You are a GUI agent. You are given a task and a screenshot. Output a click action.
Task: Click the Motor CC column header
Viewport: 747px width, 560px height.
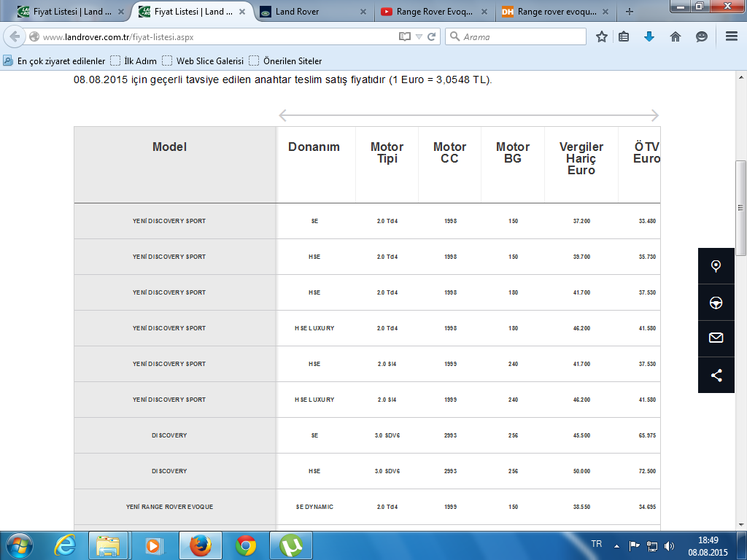click(449, 153)
